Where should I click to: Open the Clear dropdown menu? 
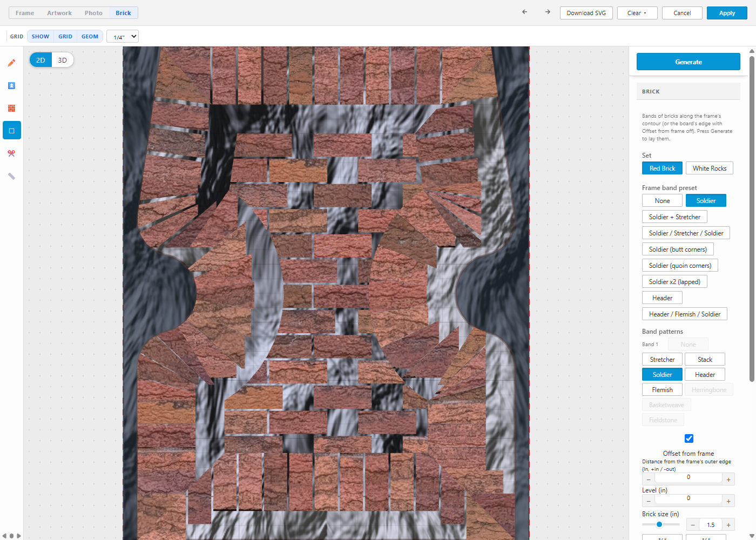tap(638, 13)
